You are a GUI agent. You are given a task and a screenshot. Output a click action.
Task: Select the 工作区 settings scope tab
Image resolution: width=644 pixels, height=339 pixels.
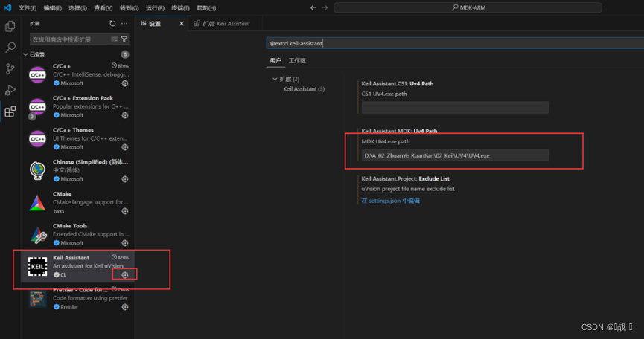click(x=297, y=61)
